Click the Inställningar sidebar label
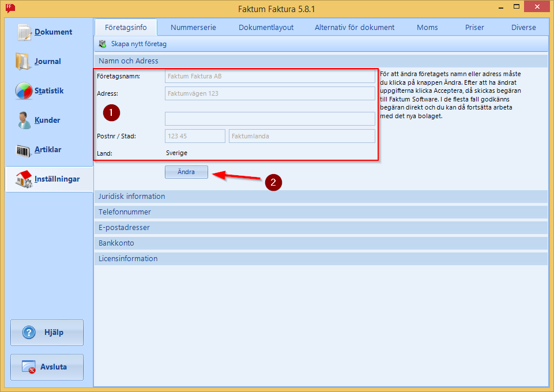Screen dimensions: 554x392 tap(57, 179)
